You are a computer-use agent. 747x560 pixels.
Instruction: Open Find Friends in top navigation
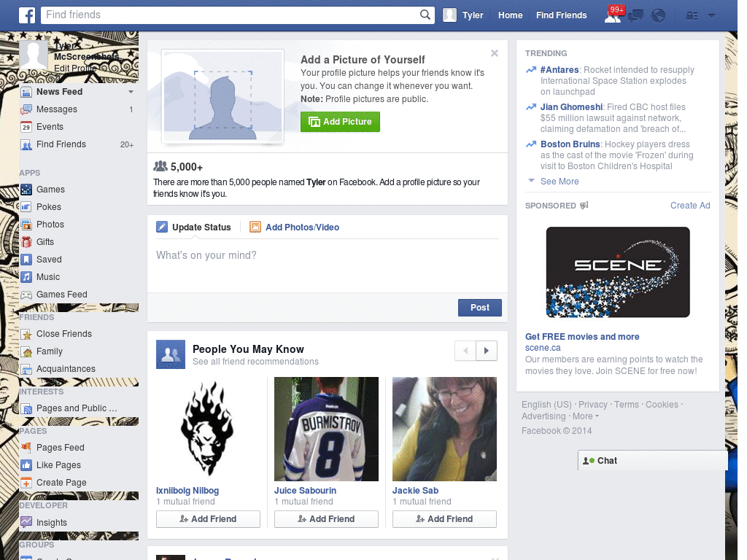tap(561, 15)
